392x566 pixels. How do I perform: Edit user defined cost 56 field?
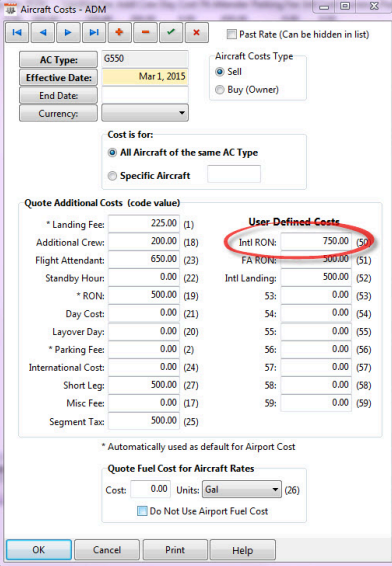coord(316,349)
